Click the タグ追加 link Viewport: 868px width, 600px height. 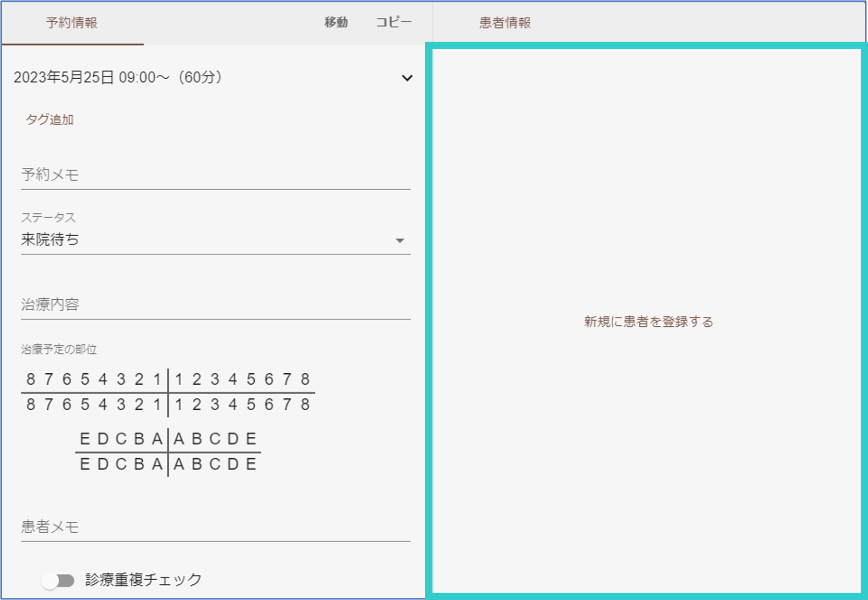pos(49,119)
